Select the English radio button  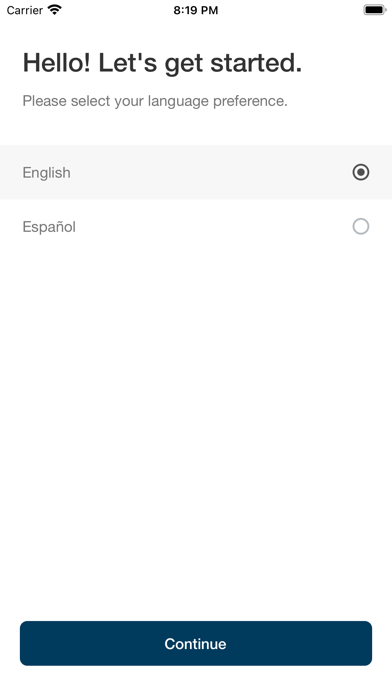pos(360,172)
